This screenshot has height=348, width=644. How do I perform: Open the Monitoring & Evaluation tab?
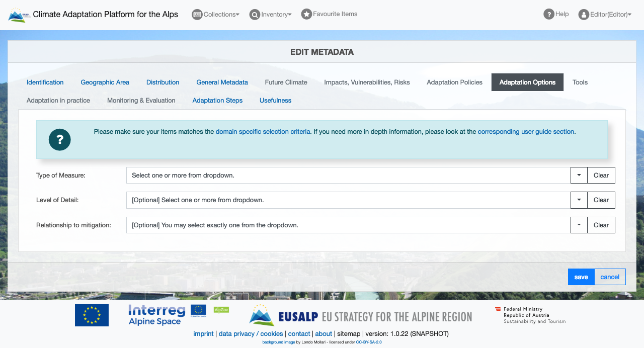(141, 100)
